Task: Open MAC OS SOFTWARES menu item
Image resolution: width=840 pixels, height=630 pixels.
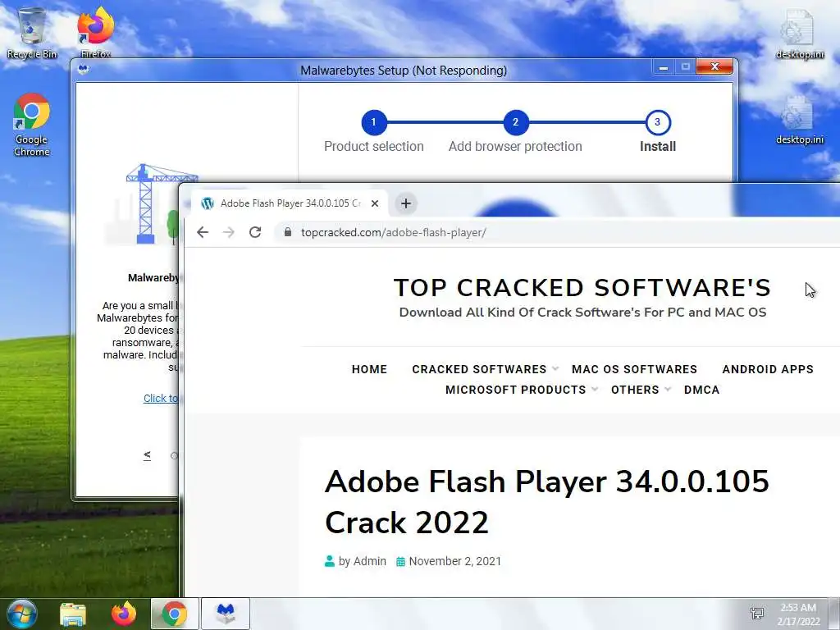Action: click(634, 369)
